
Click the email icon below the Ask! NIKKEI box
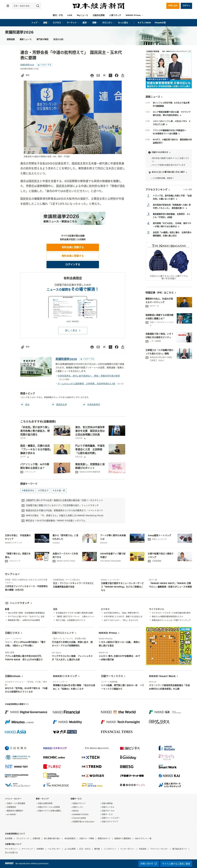click(98, 347)
